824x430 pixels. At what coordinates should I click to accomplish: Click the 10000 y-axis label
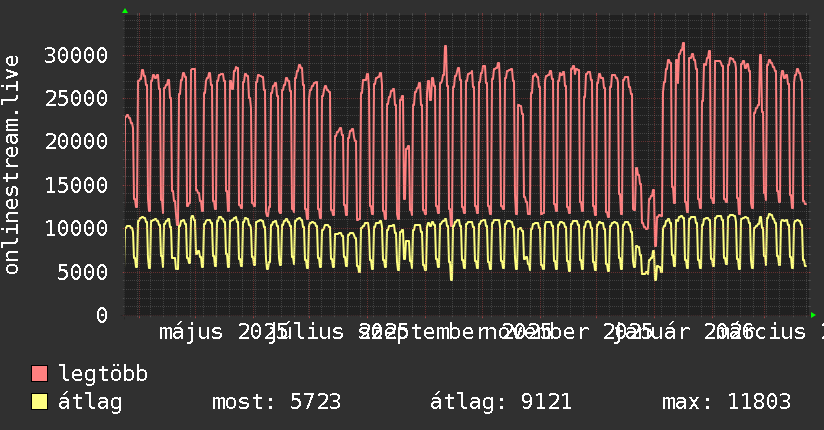click(x=76, y=228)
